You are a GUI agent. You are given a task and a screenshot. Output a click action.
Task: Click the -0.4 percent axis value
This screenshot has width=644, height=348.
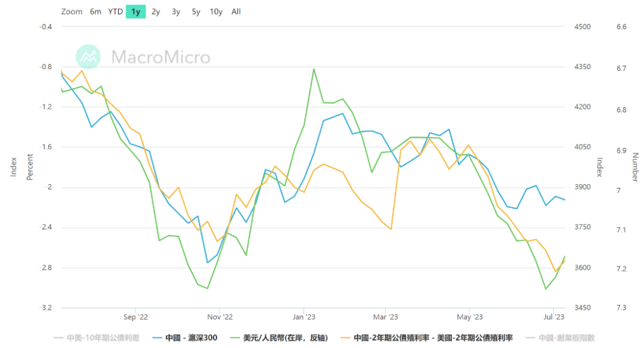click(x=45, y=27)
